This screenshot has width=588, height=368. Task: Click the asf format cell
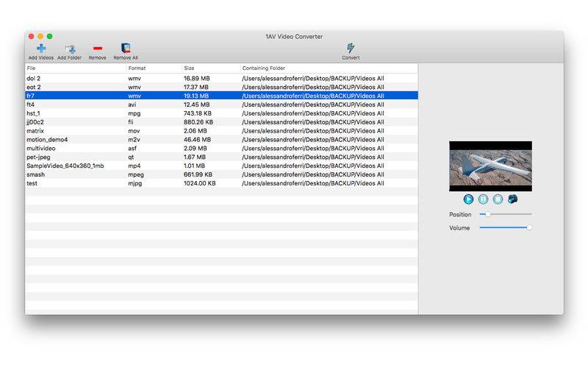[x=132, y=149]
